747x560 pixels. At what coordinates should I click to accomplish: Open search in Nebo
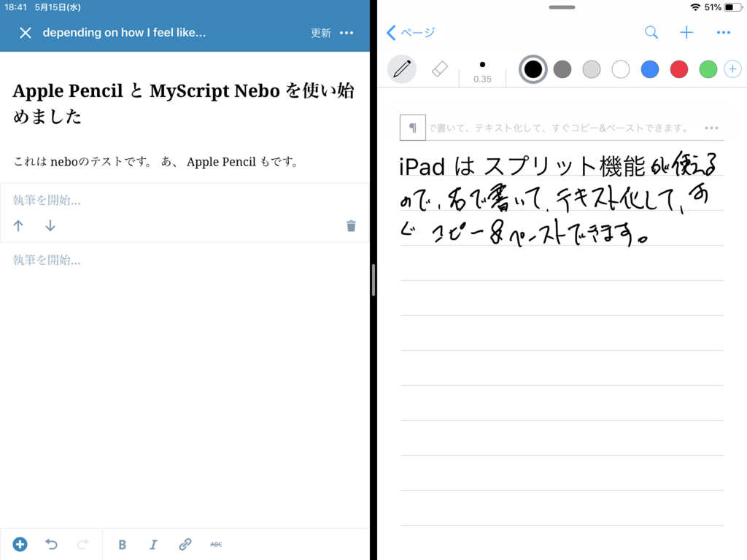pyautogui.click(x=651, y=32)
